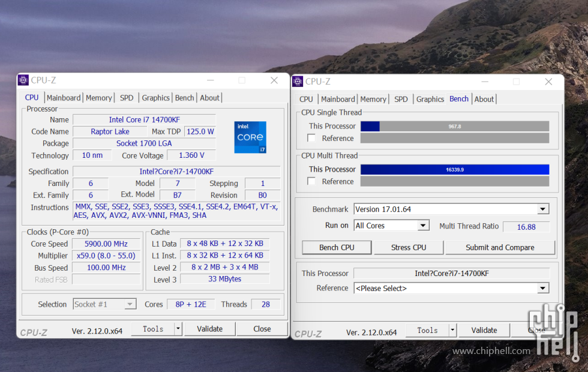Viewport: 588px width, 372px height.
Task: Open the Run on All Cores dropdown
Action: pyautogui.click(x=423, y=226)
